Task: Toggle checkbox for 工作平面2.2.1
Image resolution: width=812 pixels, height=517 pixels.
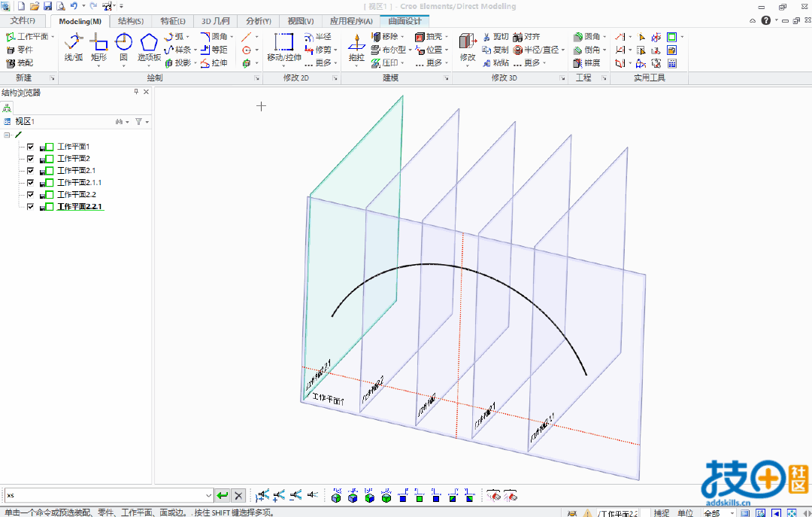Action: [31, 206]
